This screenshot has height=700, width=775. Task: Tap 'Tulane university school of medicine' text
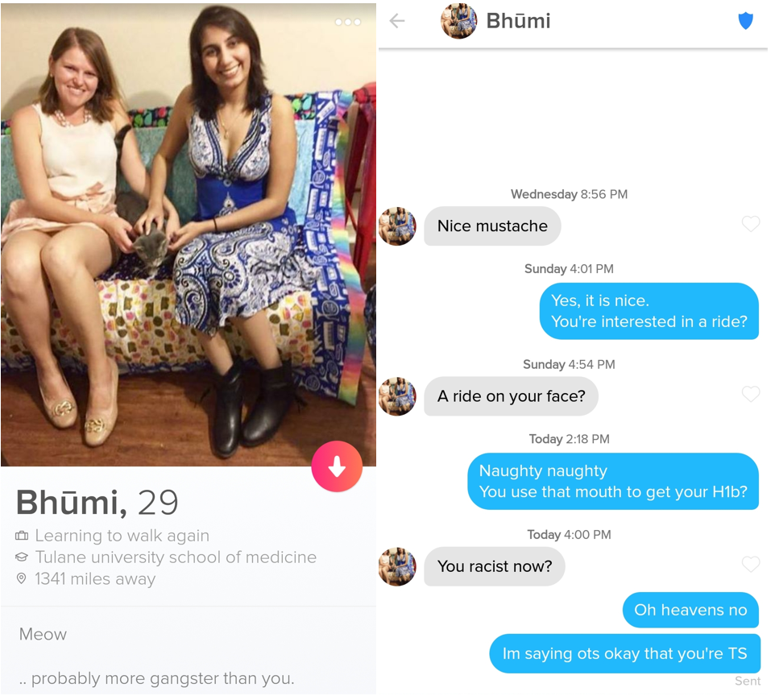[x=176, y=557]
